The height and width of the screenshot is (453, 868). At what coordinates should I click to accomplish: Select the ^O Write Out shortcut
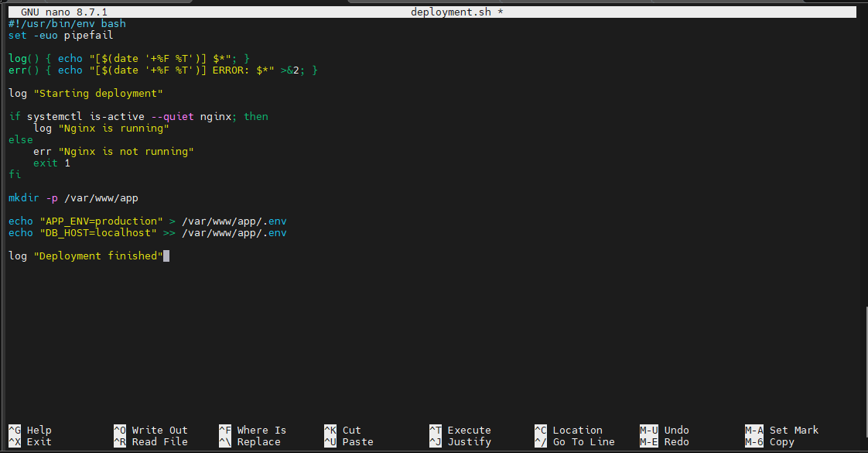pyautogui.click(x=151, y=431)
